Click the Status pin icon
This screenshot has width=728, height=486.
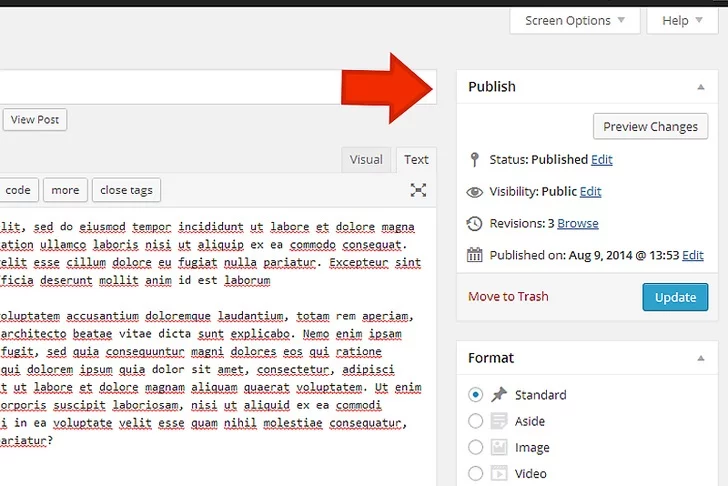coord(475,159)
